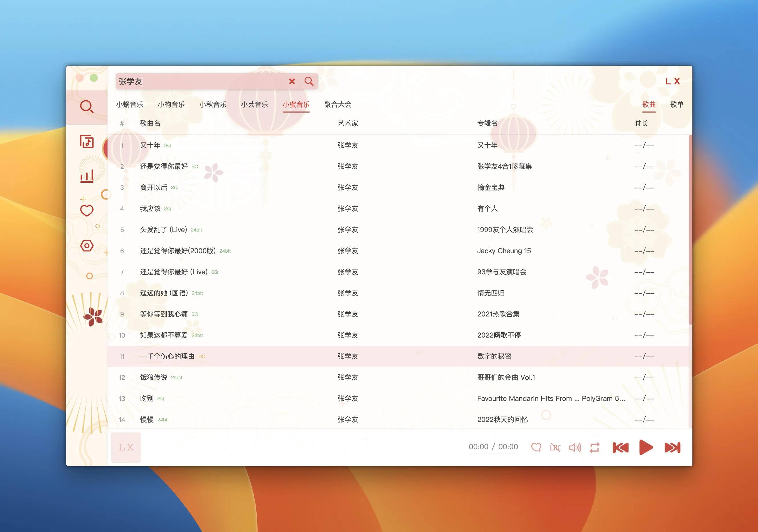Switch to the 歌单 results tab

(x=677, y=105)
